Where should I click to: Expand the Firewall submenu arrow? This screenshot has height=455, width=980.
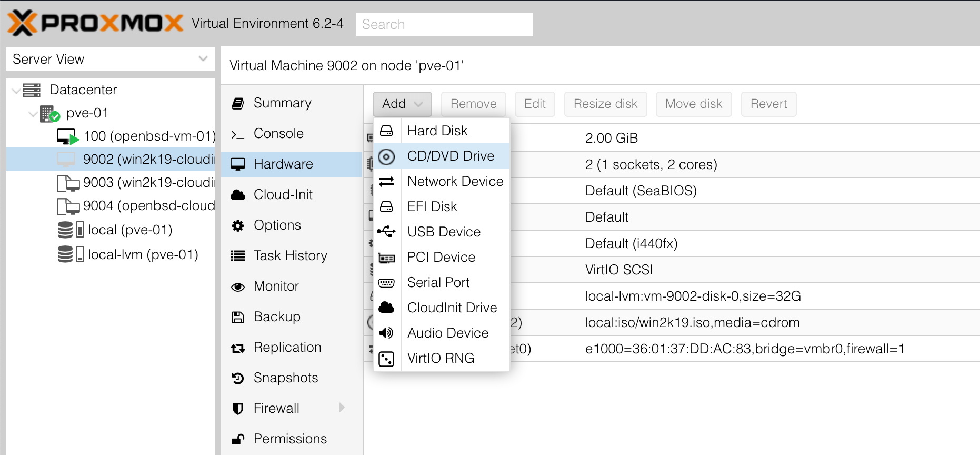[342, 408]
